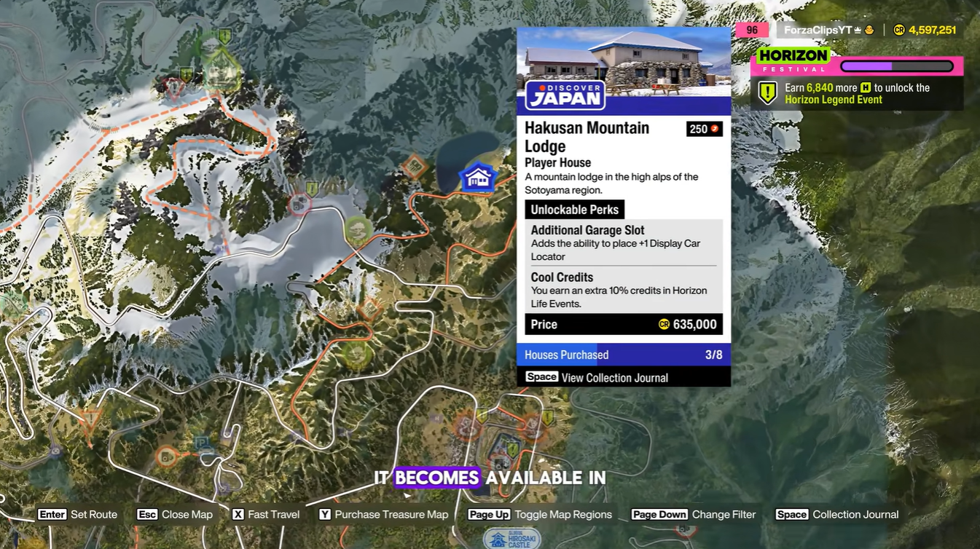Click the red circular icon west of the bonsai icon
Screen dimensions: 980x549
coord(299,205)
